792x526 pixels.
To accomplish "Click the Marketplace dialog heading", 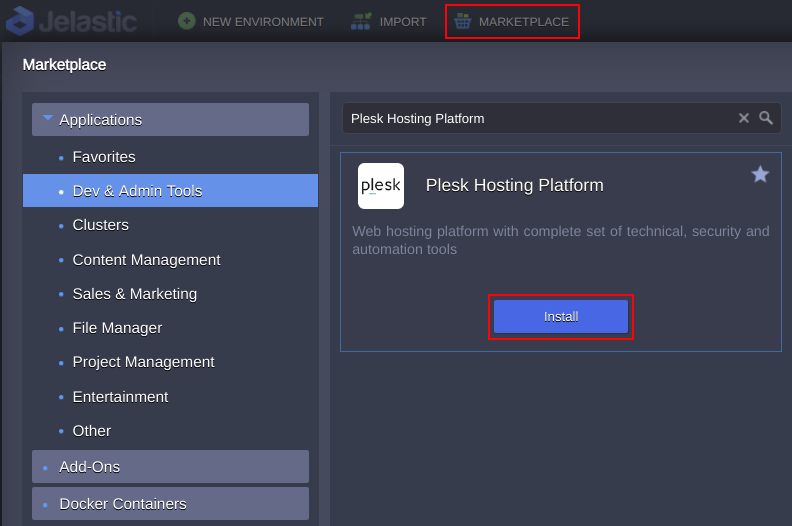I will [64, 65].
